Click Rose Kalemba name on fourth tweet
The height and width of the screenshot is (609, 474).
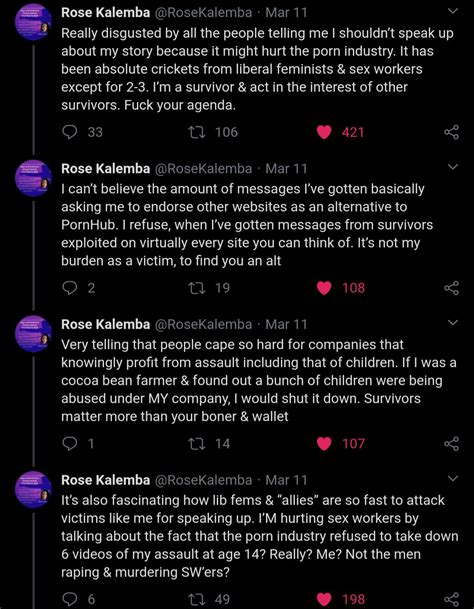(105, 480)
